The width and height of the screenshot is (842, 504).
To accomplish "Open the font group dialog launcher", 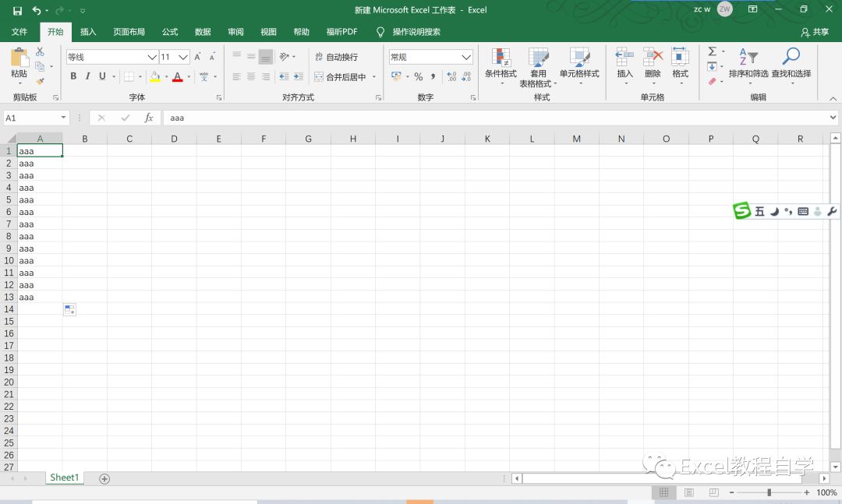I will (218, 97).
